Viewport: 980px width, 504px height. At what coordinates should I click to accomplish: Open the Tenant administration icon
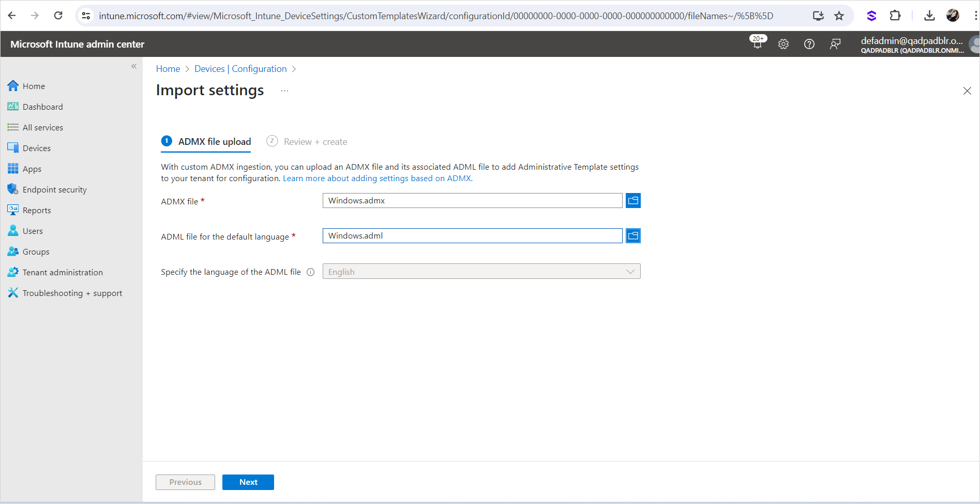[13, 272]
